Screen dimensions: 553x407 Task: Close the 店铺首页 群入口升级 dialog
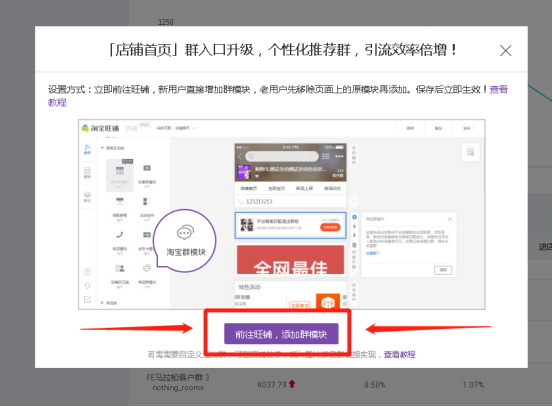(505, 50)
